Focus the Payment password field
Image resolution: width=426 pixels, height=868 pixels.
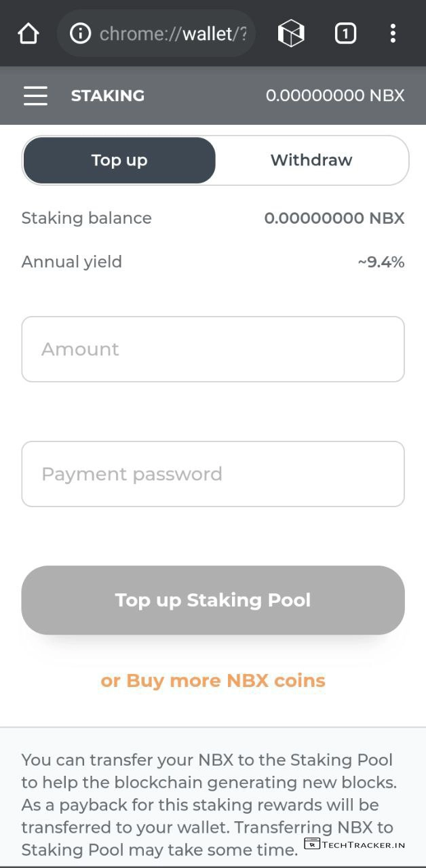213,474
